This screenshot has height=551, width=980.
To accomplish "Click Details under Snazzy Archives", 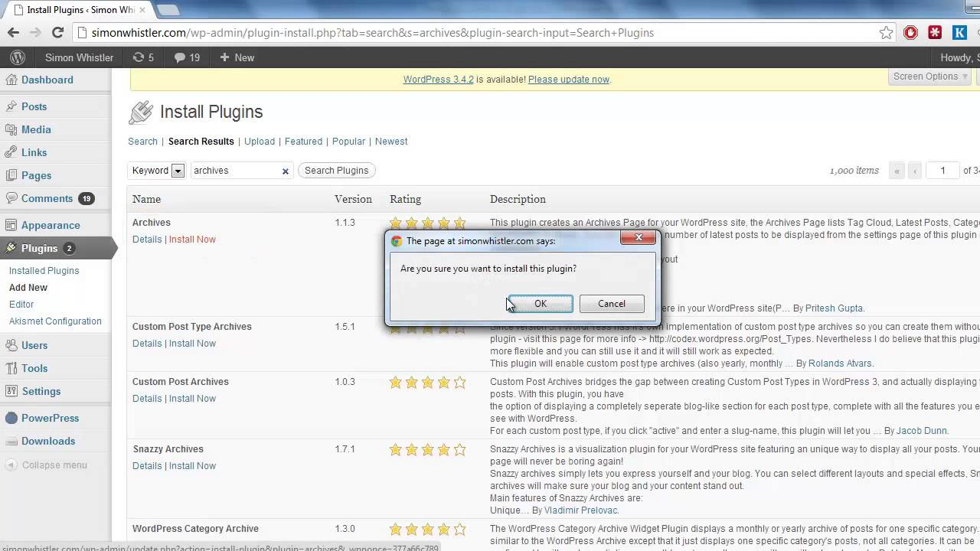I will 147,466.
